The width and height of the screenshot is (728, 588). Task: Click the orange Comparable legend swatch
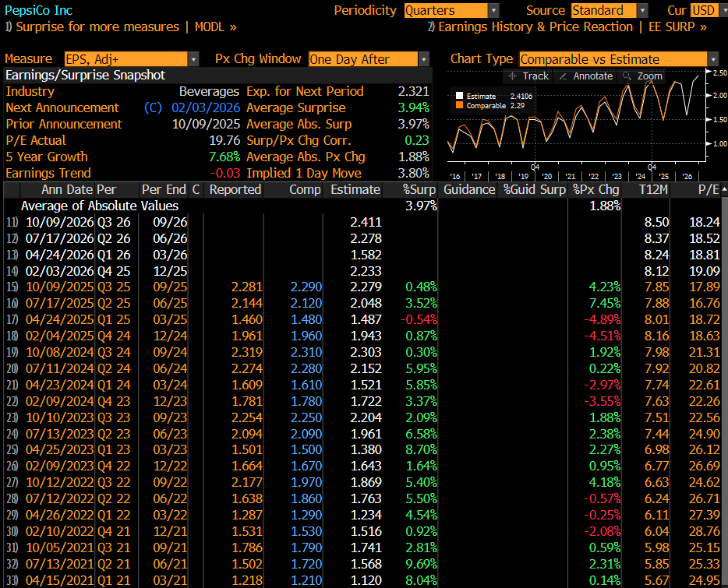[x=459, y=105]
